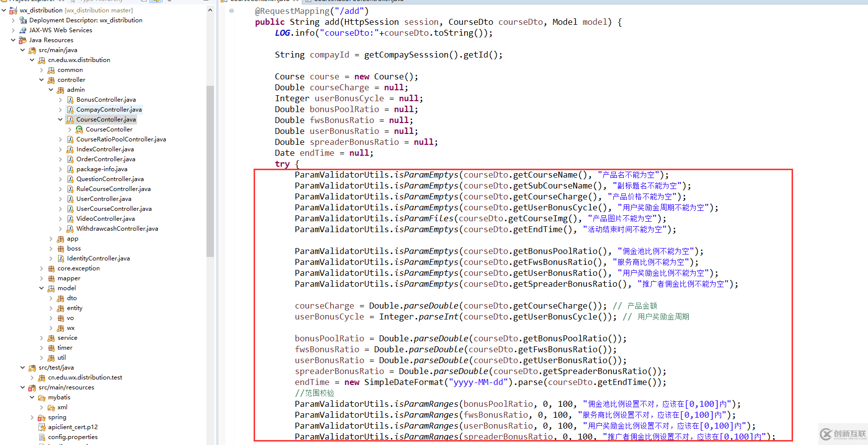Click the core.exception package icon
Image resolution: width=868 pixels, height=445 pixels.
[51, 268]
